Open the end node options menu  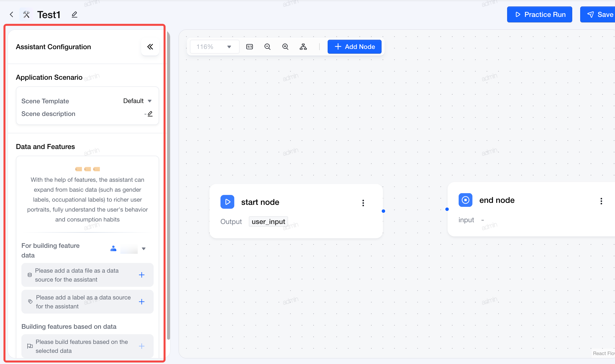point(601,201)
